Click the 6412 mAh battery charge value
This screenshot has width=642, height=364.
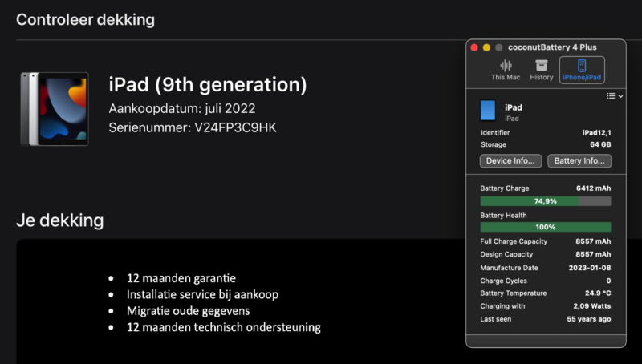[x=593, y=188]
